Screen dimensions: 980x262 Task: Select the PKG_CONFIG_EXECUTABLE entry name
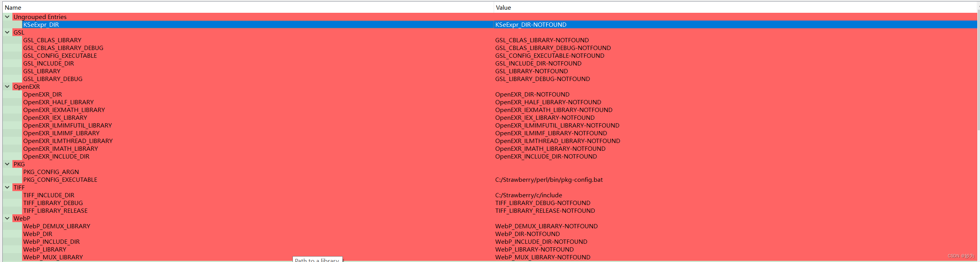click(x=60, y=180)
